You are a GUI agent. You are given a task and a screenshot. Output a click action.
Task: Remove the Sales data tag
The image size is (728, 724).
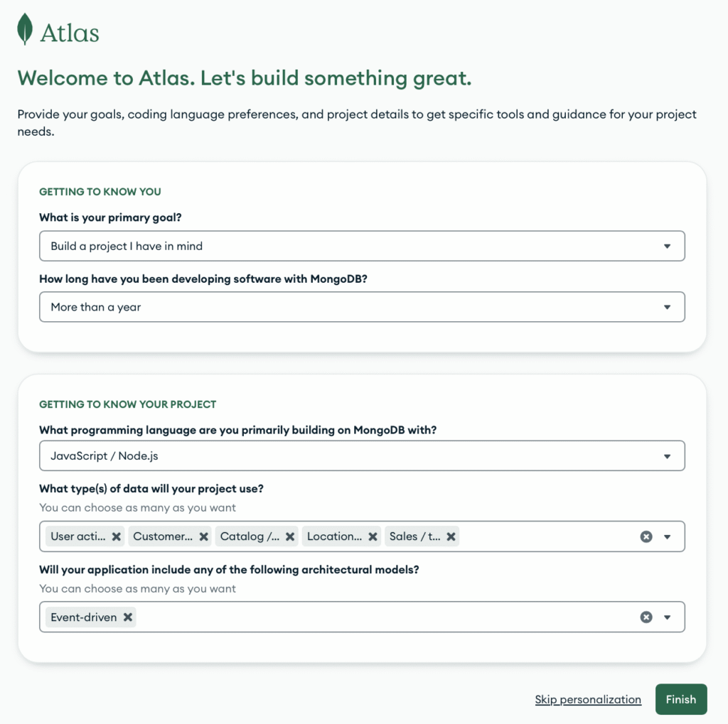tap(451, 536)
